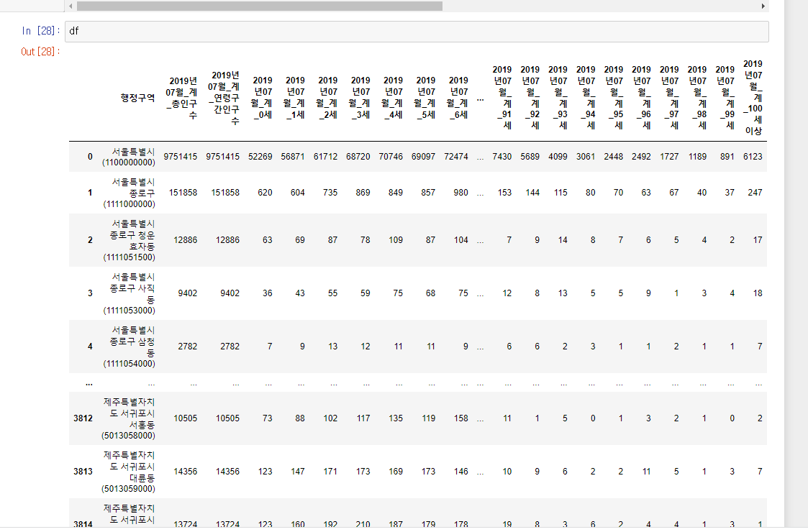Click the 서울특별시 (1100000000) cell
Image resolution: width=808 pixels, height=532 pixels.
pos(129,157)
